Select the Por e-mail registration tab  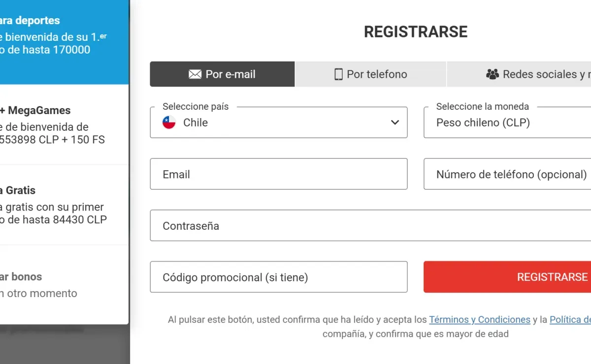(222, 74)
